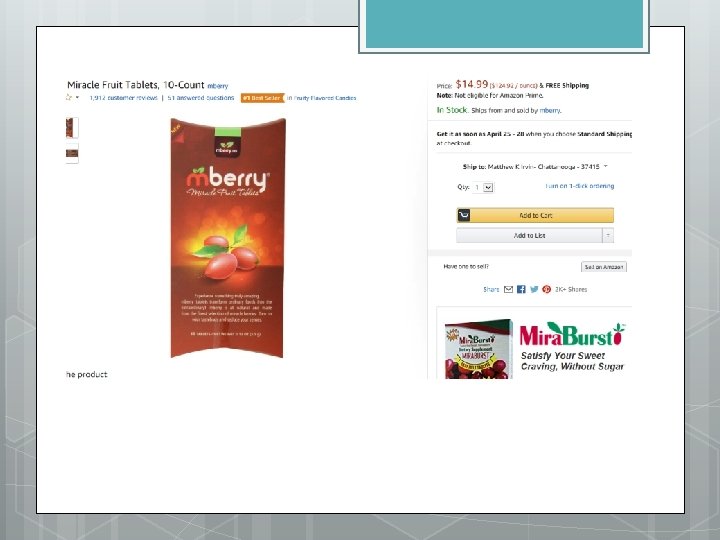Click the Sell on Amazon button
720x540 pixels.
tap(604, 267)
